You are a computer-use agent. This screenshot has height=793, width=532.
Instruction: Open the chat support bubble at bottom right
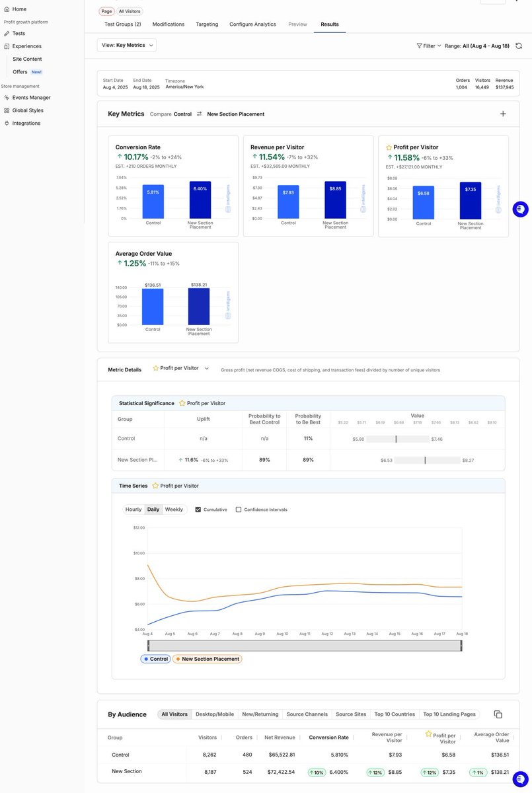coord(519,778)
